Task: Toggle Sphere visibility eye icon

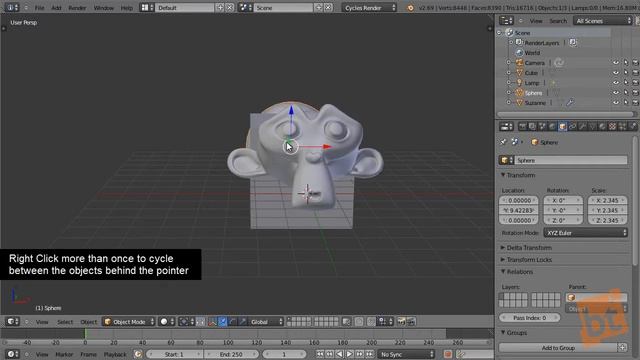Action: tap(616, 93)
